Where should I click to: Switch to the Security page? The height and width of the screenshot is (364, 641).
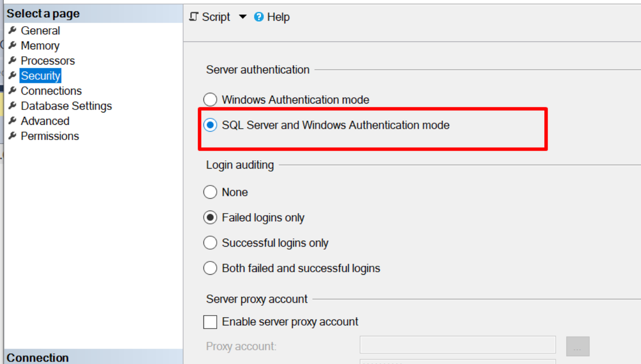point(40,76)
